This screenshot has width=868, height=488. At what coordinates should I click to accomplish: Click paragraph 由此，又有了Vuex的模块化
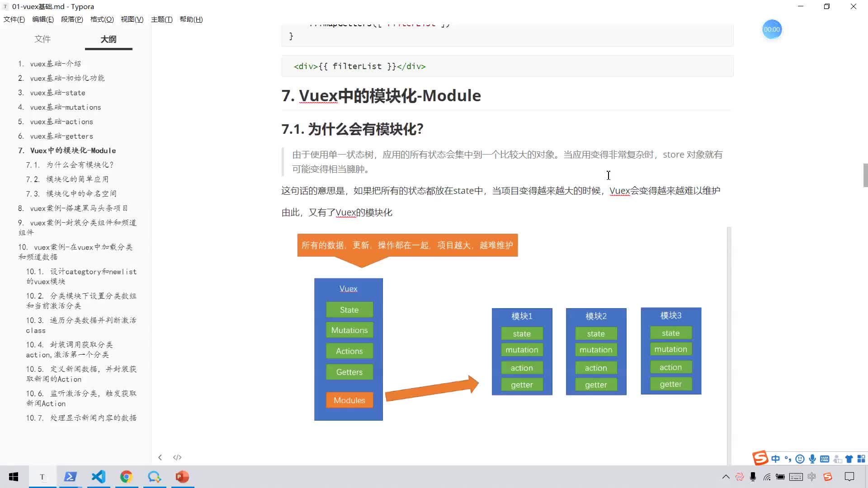(x=337, y=212)
